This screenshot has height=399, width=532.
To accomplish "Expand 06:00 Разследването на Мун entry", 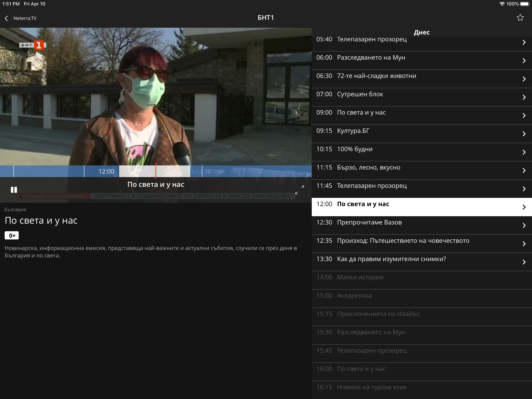I will [x=524, y=61].
